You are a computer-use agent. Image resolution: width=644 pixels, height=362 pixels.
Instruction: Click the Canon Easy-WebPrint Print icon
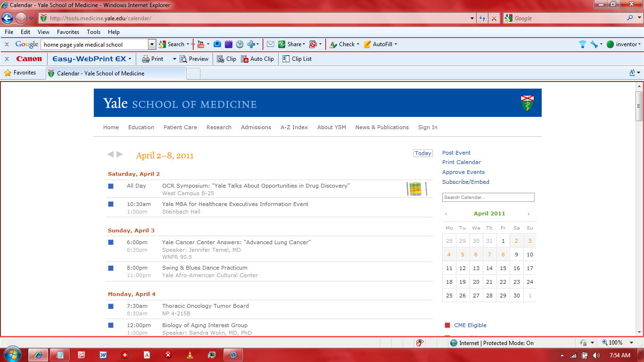[x=146, y=59]
